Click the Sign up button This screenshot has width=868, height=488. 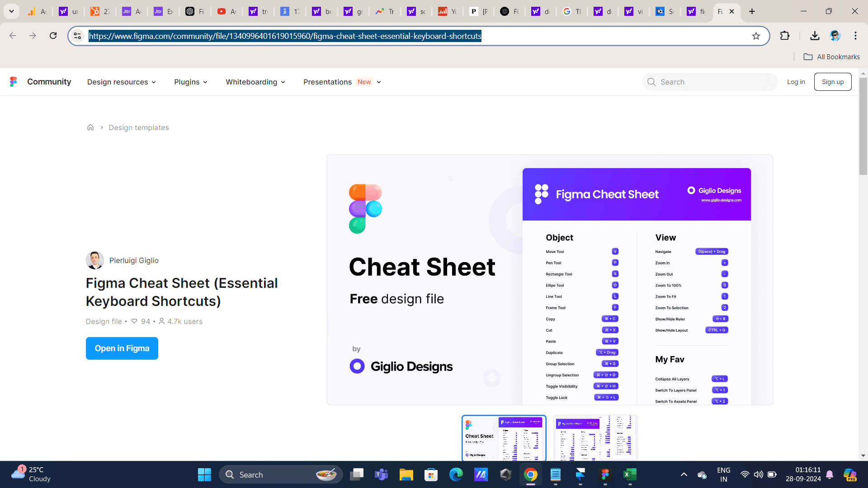(x=832, y=82)
